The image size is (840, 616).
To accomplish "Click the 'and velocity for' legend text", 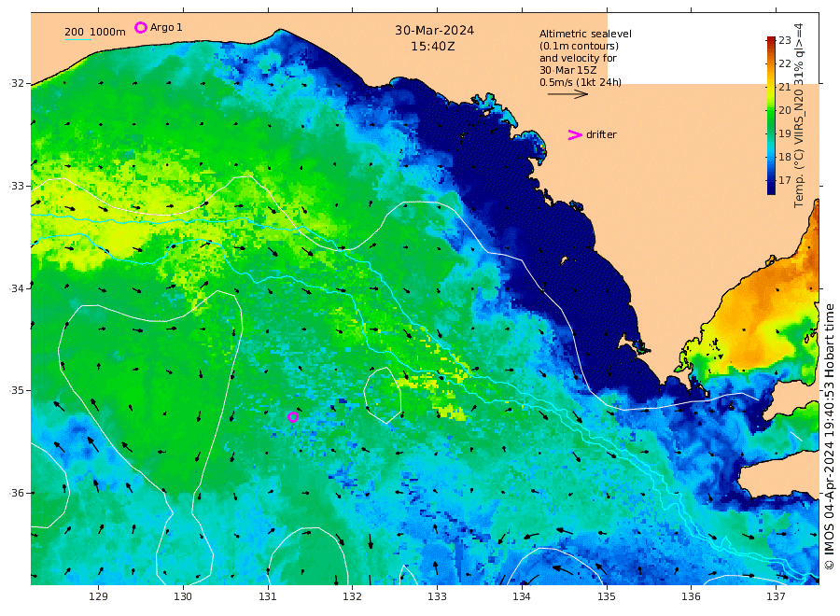I will point(578,58).
